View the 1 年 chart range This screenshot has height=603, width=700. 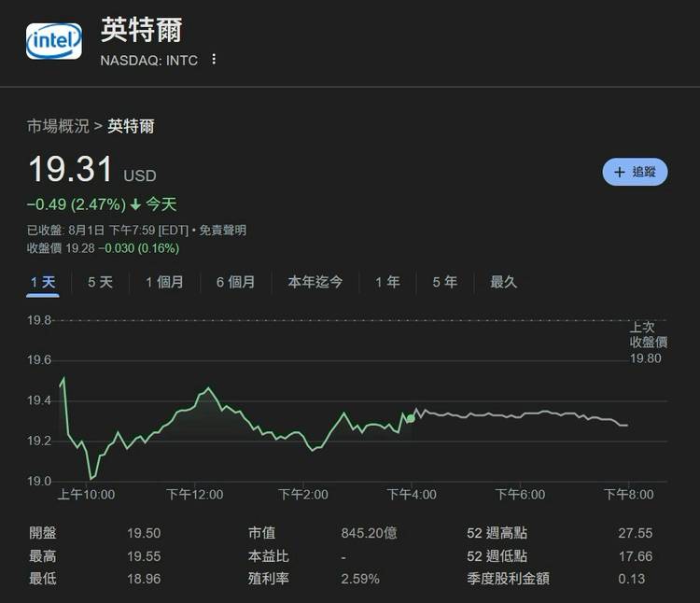click(387, 282)
